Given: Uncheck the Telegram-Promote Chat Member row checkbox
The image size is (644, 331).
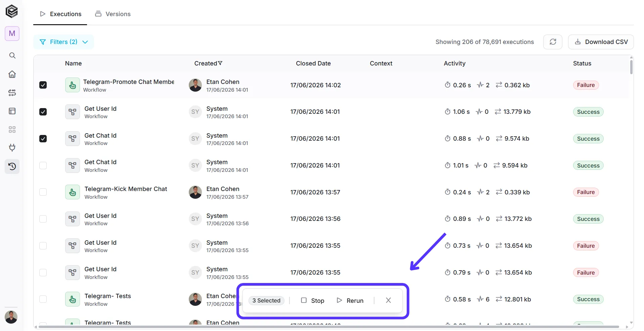Looking at the screenshot, I should [43, 85].
